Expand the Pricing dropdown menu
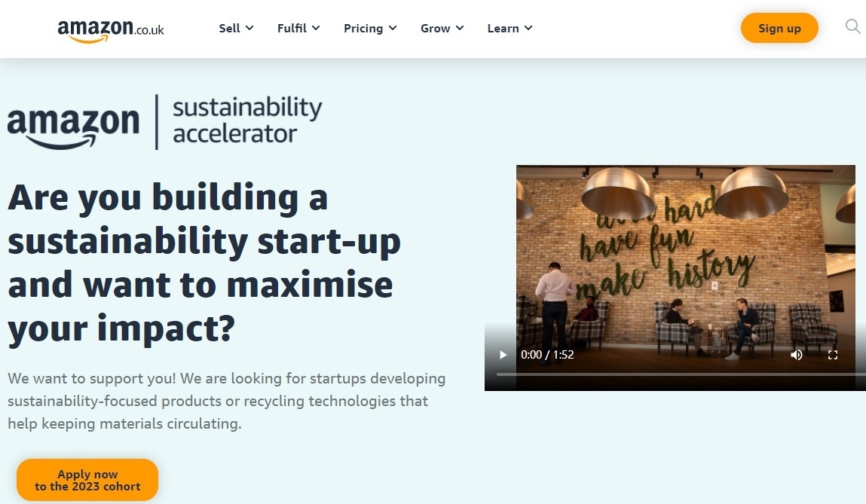The height and width of the screenshot is (504, 866). (x=369, y=29)
